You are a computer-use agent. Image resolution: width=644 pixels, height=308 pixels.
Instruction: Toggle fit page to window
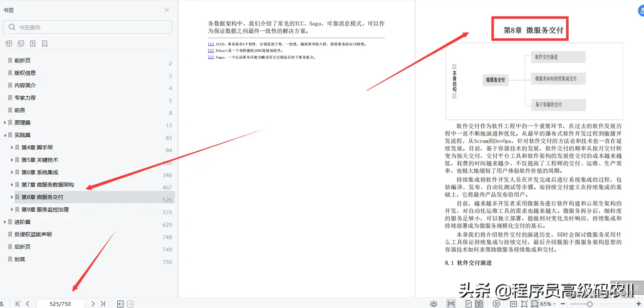point(524,304)
